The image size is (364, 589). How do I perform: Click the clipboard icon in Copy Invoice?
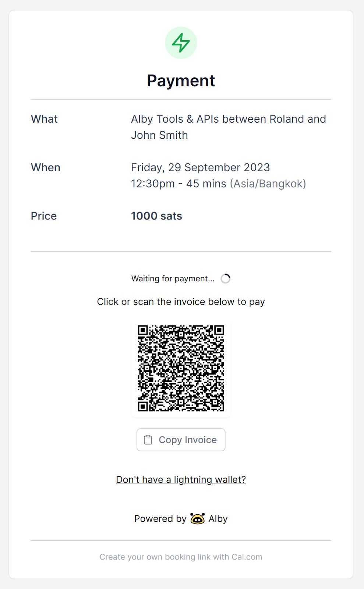148,440
